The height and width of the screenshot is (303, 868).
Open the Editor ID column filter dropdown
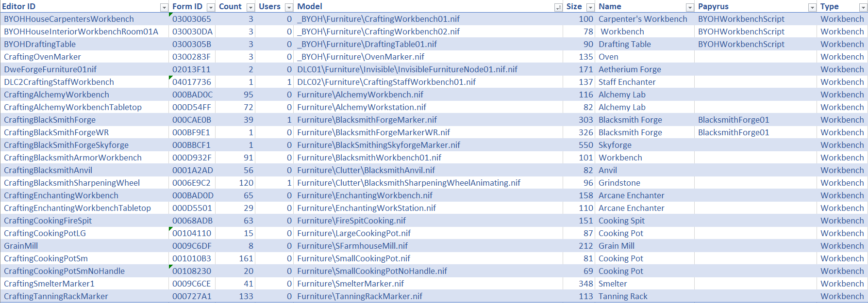pyautogui.click(x=164, y=7)
